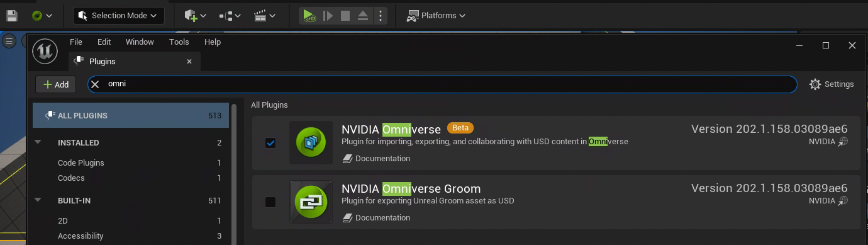Open the Platforms dropdown
The width and height of the screenshot is (868, 245).
tap(436, 15)
